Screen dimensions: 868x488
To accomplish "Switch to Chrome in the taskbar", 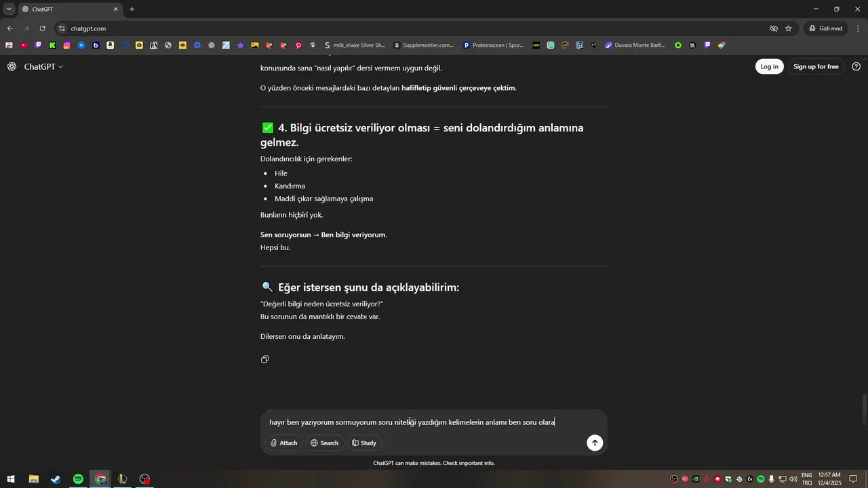I will [100, 479].
